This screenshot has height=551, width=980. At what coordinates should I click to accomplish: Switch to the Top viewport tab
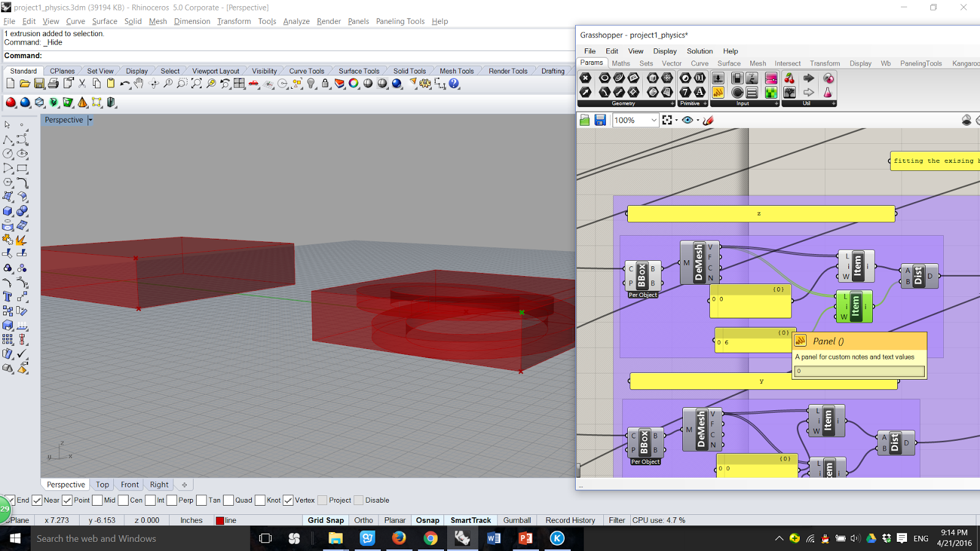[x=102, y=484]
